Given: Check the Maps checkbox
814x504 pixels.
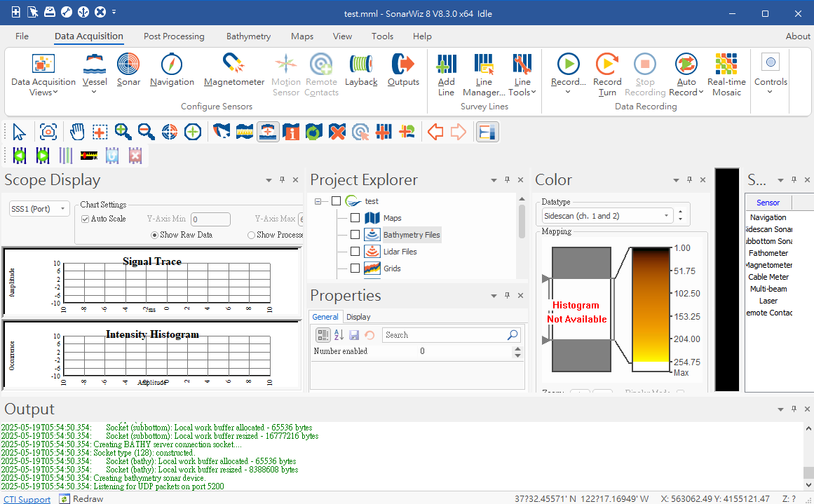Looking at the screenshot, I should 355,218.
